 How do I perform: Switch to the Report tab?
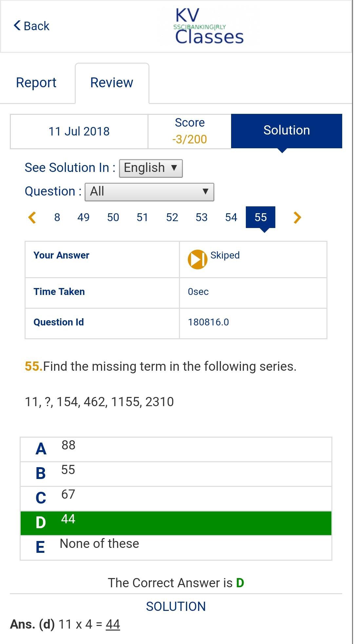point(36,83)
